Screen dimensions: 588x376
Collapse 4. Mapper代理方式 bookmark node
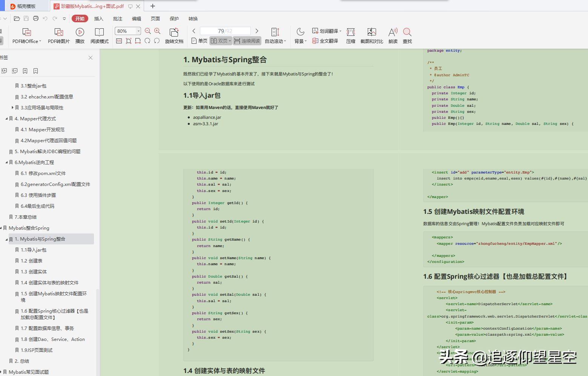pyautogui.click(x=6, y=119)
